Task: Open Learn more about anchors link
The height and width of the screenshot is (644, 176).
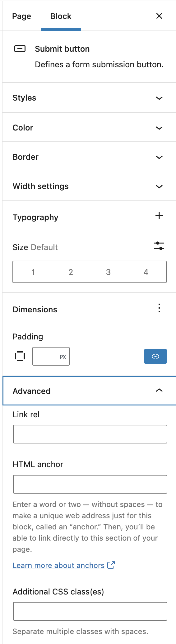Action: (58, 566)
